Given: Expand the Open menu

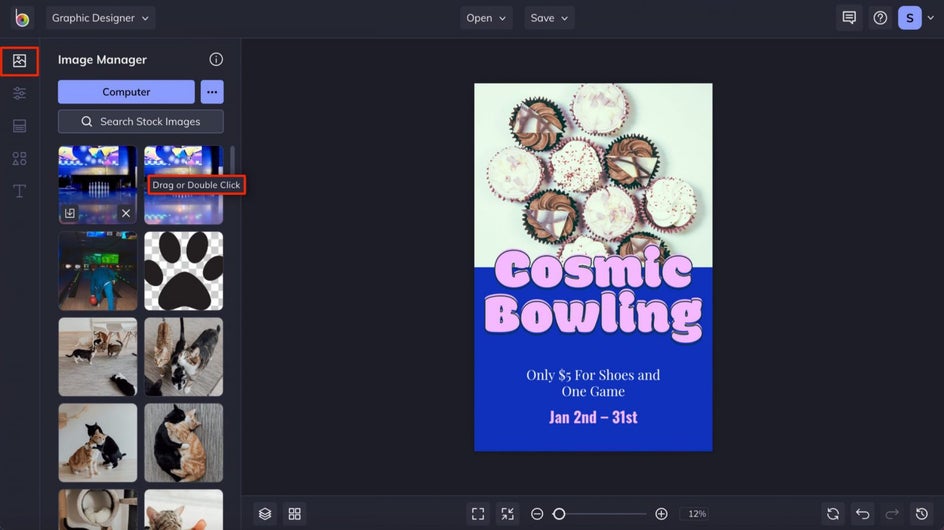Looking at the screenshot, I should (486, 18).
